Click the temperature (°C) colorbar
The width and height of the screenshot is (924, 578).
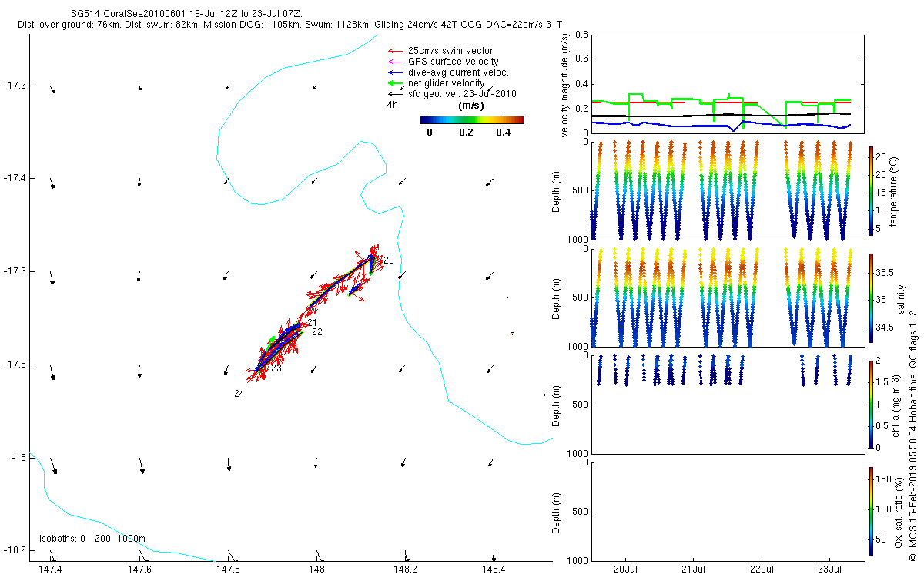pos(872,190)
